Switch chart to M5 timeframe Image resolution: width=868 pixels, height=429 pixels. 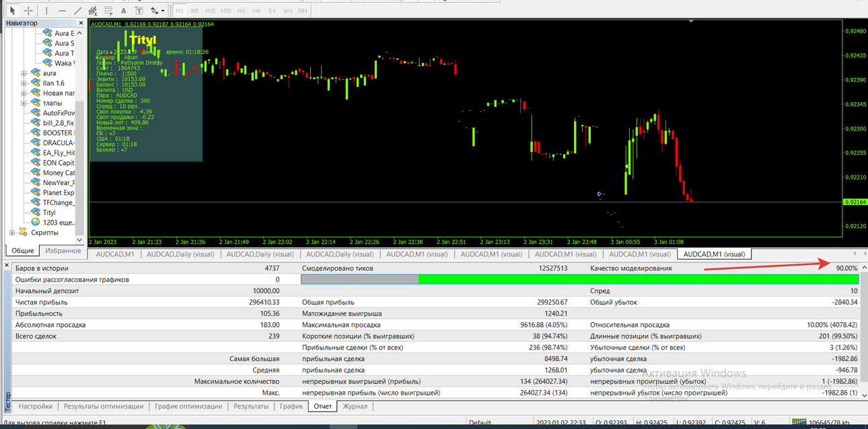(194, 11)
